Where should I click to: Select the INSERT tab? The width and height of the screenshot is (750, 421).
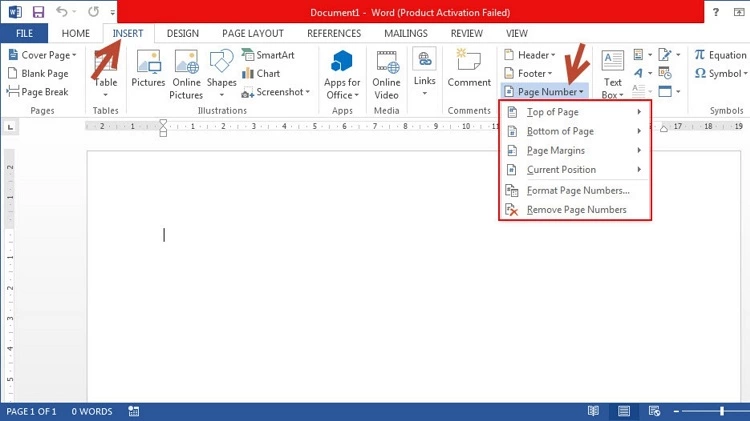tap(128, 33)
